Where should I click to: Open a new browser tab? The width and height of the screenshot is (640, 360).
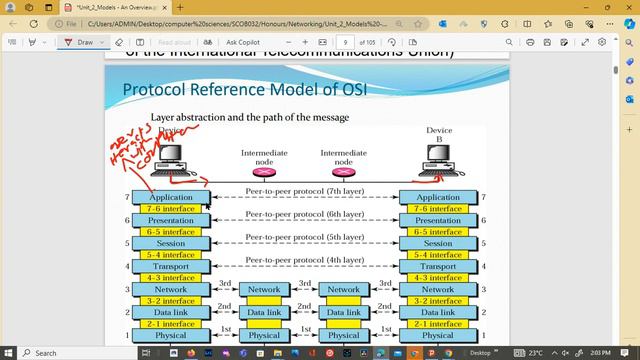pos(180,7)
